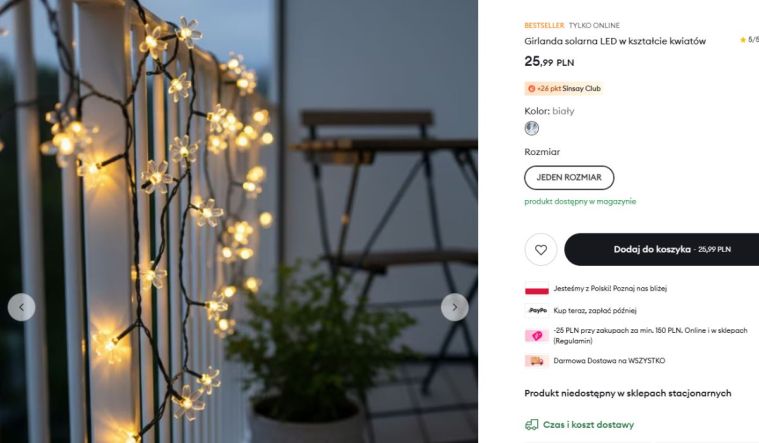Click the star rating icon
Screen dimensions: 759x443
743,40
